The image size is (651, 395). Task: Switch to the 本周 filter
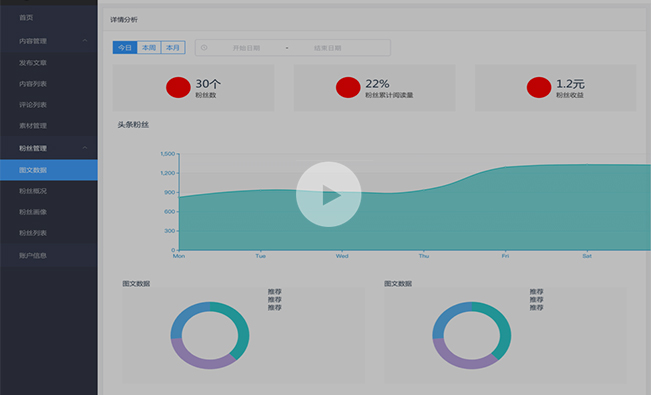click(x=149, y=48)
